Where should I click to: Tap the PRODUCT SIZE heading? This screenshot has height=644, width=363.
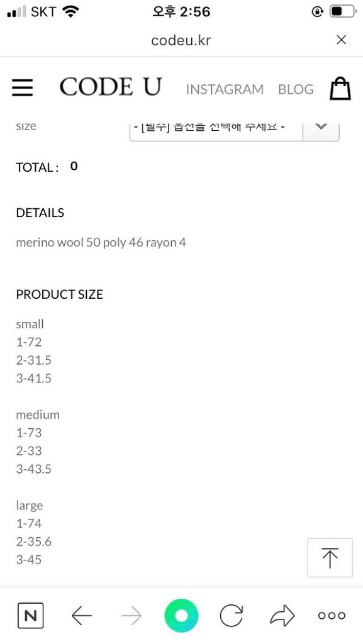point(60,294)
